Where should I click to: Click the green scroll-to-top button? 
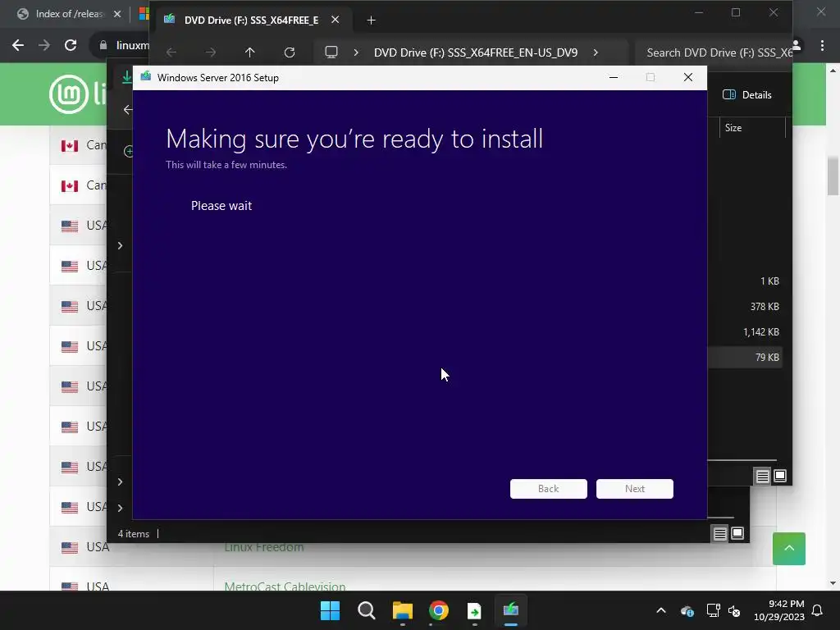pos(788,549)
